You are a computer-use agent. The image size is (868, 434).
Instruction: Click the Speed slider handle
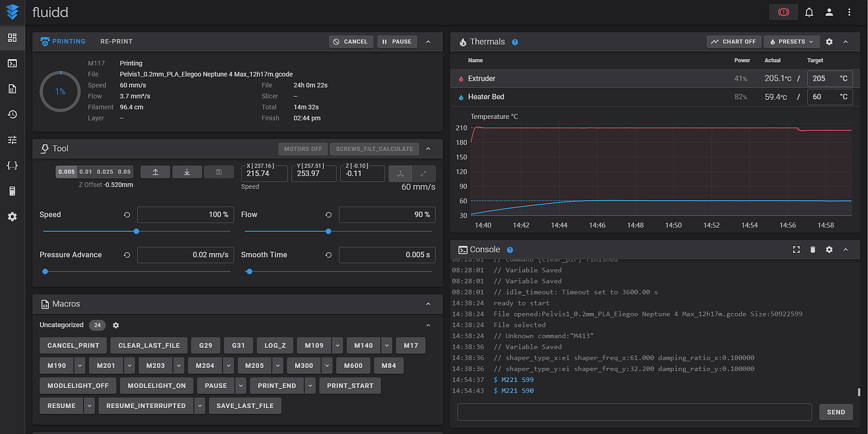[137, 232]
